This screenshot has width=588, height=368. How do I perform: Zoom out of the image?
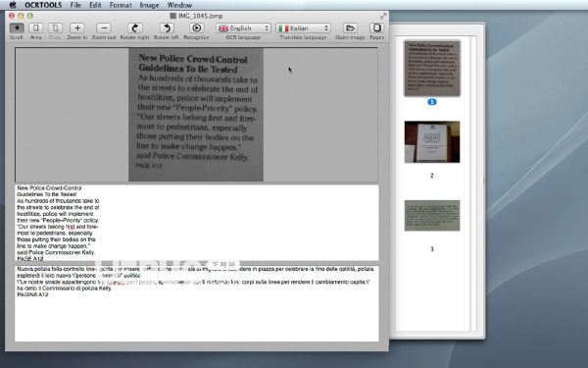point(104,28)
